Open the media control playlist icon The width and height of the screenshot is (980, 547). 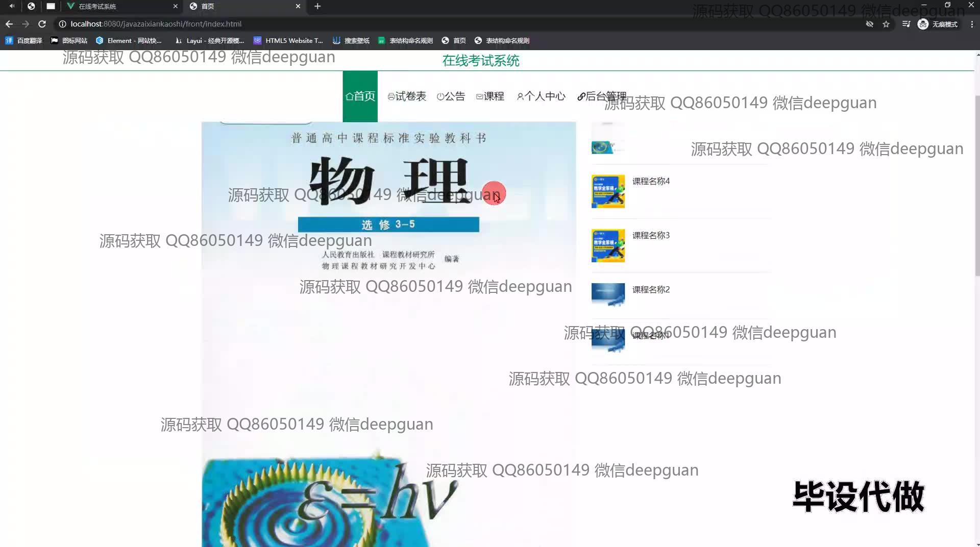[906, 24]
